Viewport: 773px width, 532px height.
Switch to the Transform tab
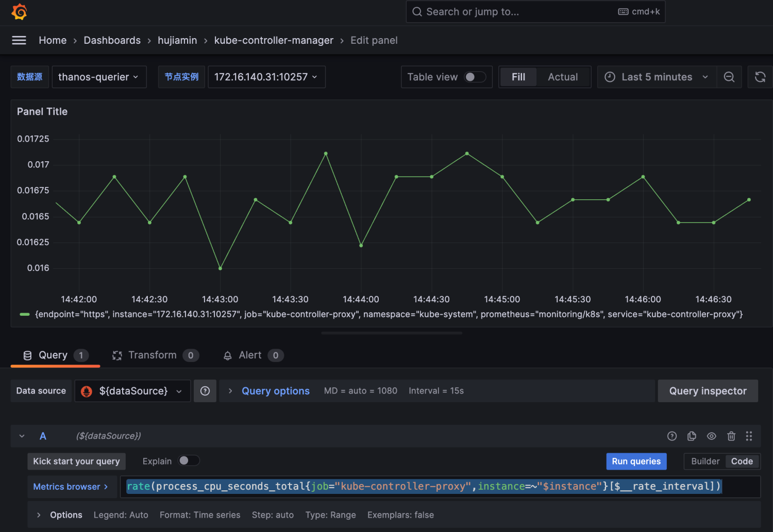152,355
